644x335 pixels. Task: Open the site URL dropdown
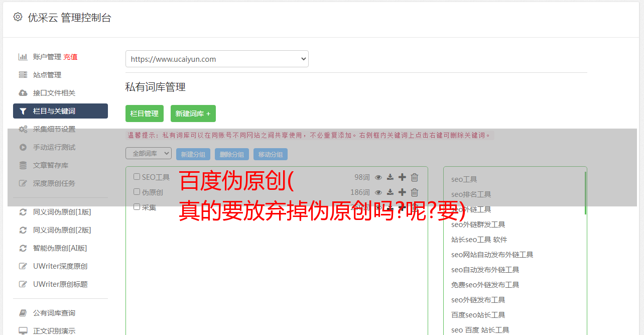coord(217,59)
